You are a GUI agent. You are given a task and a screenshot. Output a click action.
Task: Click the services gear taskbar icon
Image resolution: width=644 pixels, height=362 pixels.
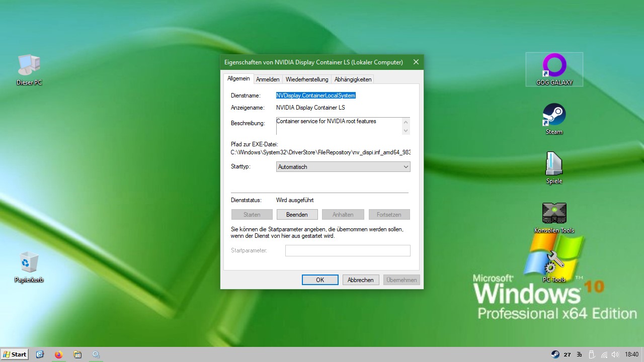(96, 354)
